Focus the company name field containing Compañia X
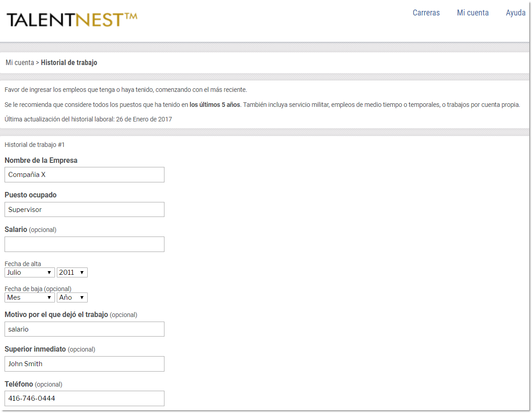This screenshot has width=532, height=413. [85, 175]
